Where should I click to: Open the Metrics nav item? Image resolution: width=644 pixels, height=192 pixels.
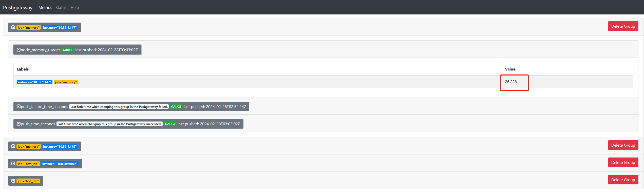45,8
